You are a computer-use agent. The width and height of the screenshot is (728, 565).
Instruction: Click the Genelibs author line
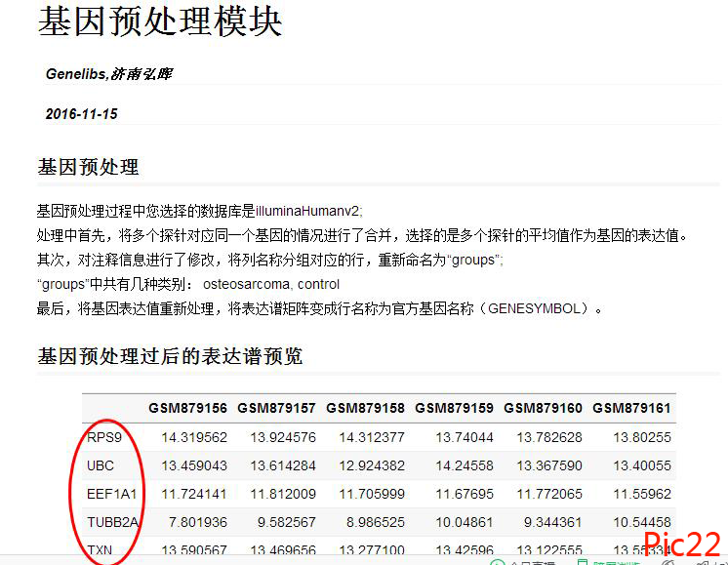109,74
